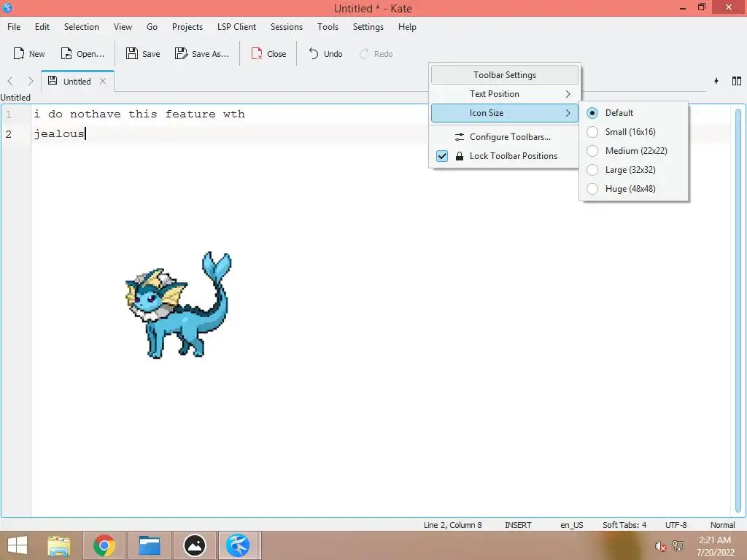Choose Configure Toolbars... menu entry
This screenshot has width=747, height=560.
505,136
